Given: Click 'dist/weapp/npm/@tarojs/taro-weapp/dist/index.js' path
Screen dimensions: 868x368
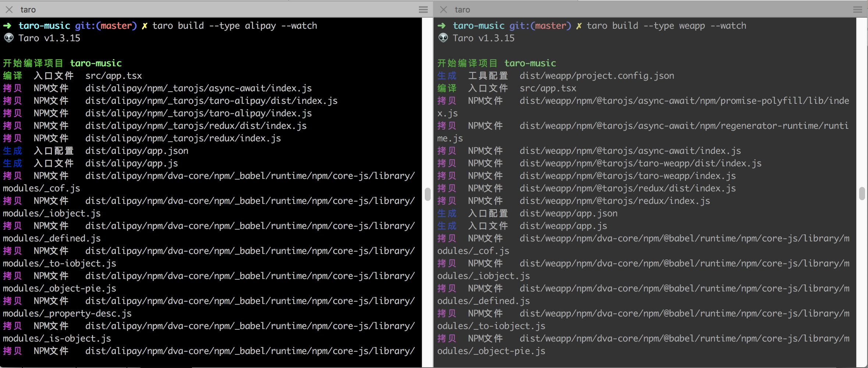Looking at the screenshot, I should (x=641, y=163).
